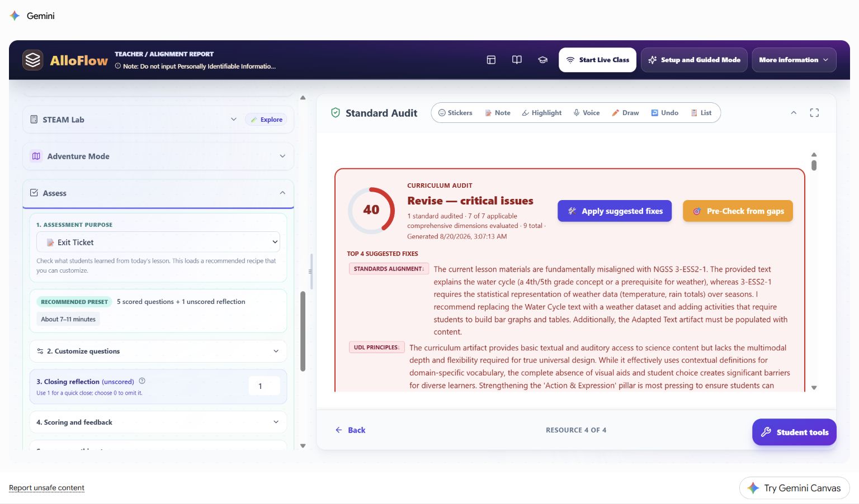Viewport: 859px width, 504px height.
Task: Click the left sidebar scroll down arrow
Action: click(303, 446)
